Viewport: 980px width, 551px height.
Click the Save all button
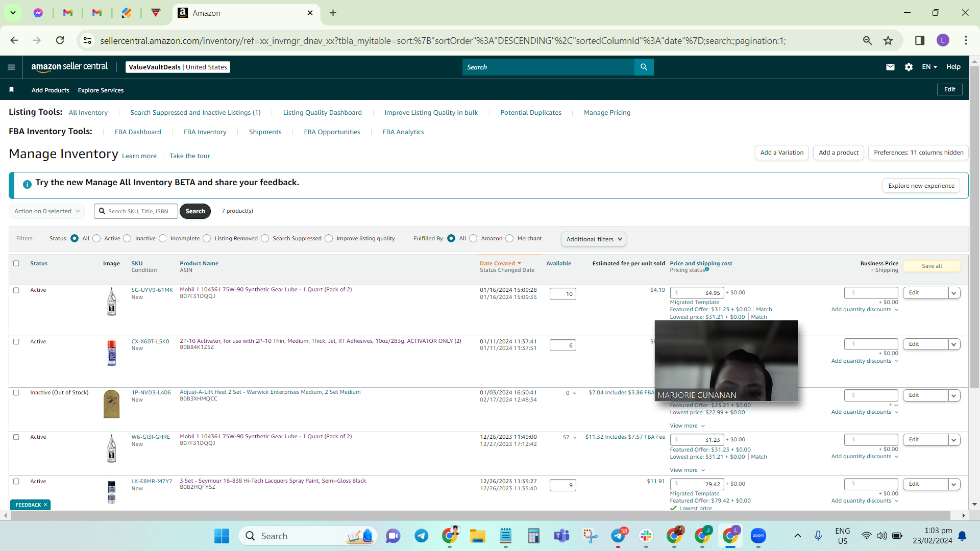tap(932, 266)
